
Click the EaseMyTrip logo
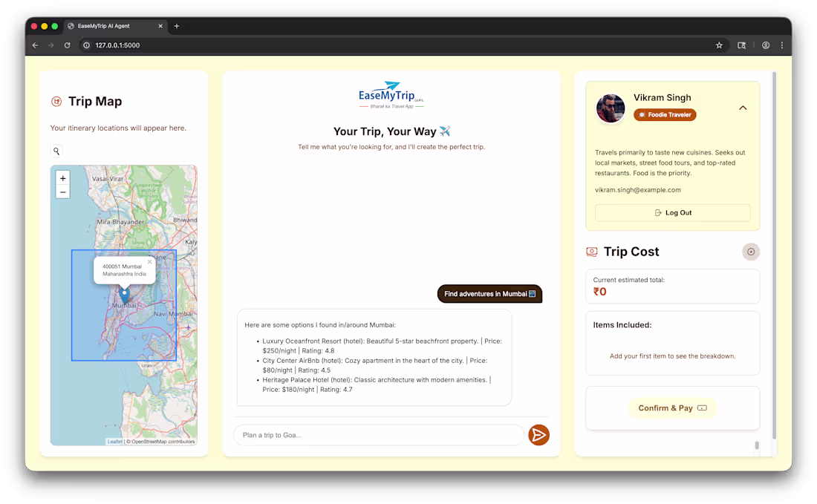(x=391, y=95)
